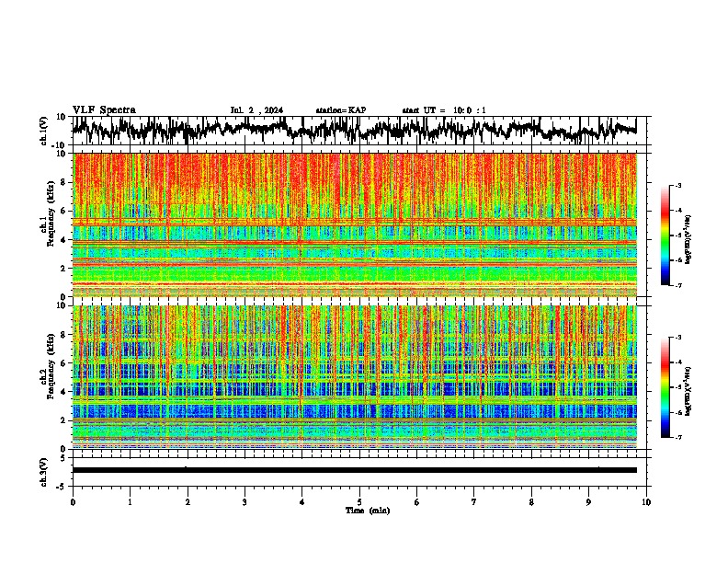Click the ch.1 colorbar log(PSD) unit label
The height and width of the screenshot is (563, 728).
[x=688, y=240]
